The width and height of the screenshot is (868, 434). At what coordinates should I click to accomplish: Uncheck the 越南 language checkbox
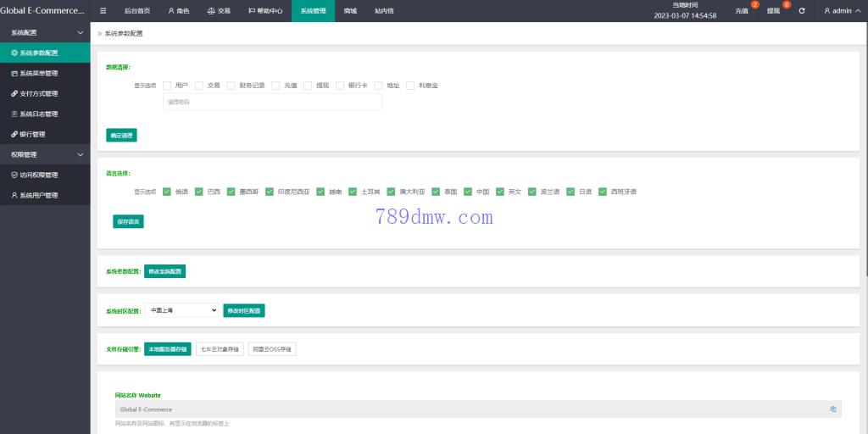click(x=320, y=192)
